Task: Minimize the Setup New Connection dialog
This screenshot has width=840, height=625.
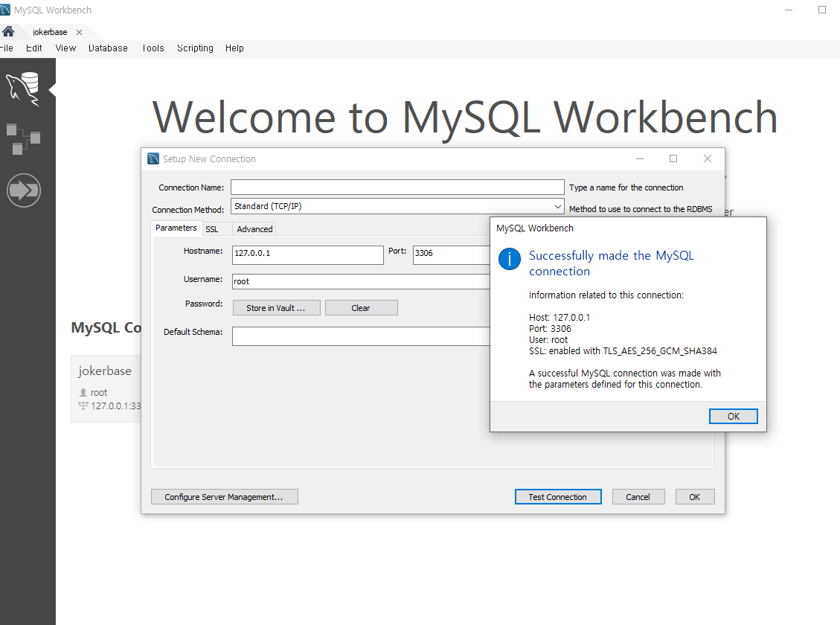Action: point(640,158)
